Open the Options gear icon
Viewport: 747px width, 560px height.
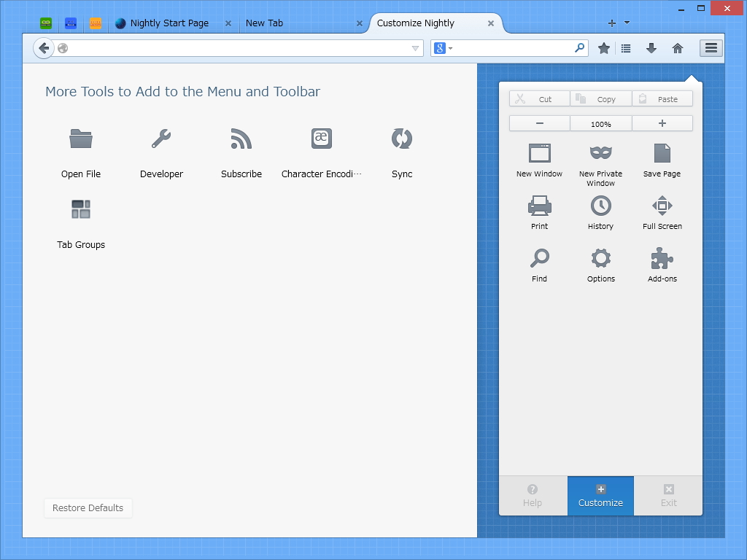click(601, 258)
